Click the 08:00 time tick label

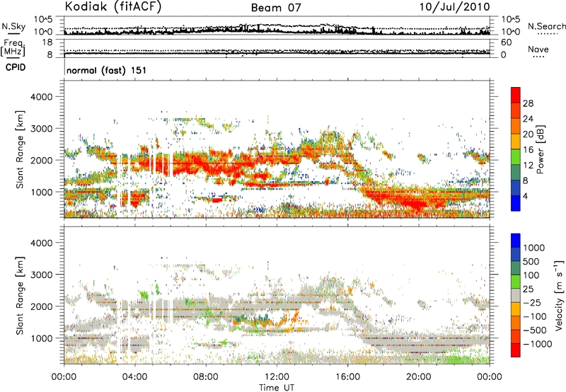coord(206,377)
